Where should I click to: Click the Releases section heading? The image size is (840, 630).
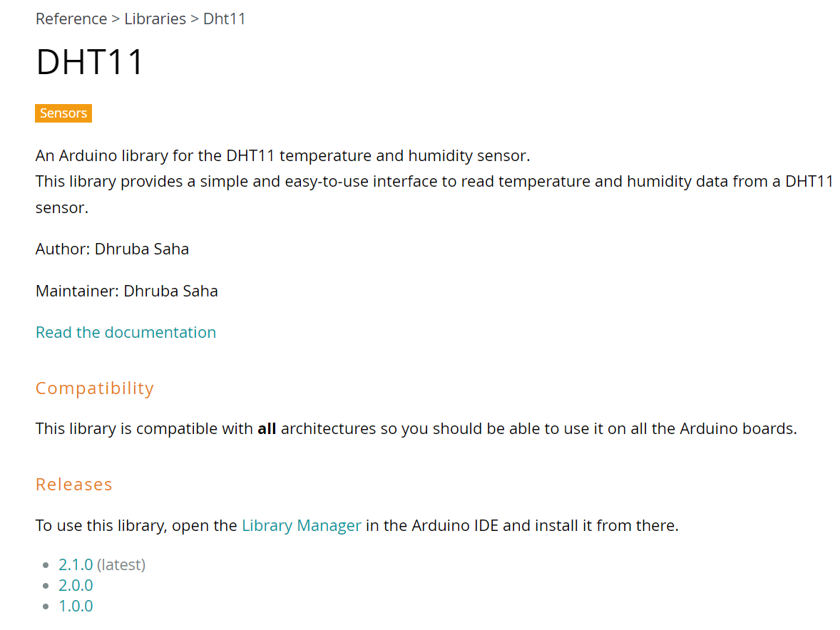click(74, 485)
